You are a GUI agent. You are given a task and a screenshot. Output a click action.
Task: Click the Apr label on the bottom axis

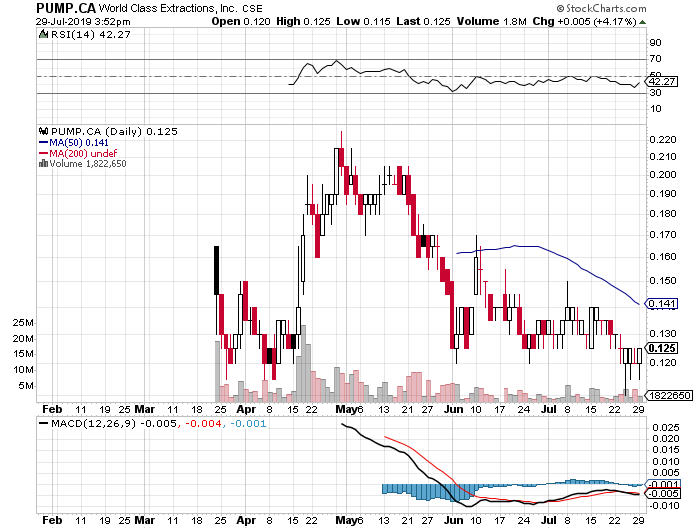point(245,521)
